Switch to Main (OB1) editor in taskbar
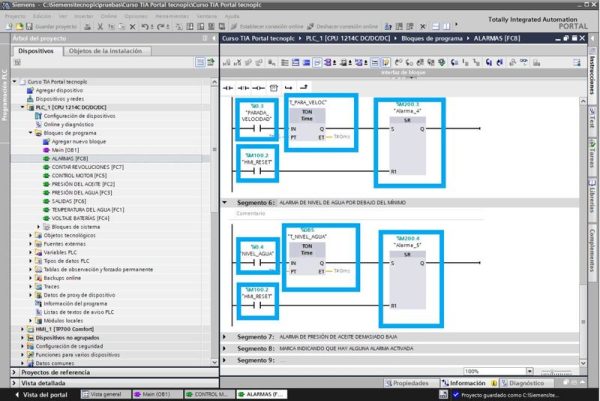The image size is (600, 401). 157,394
